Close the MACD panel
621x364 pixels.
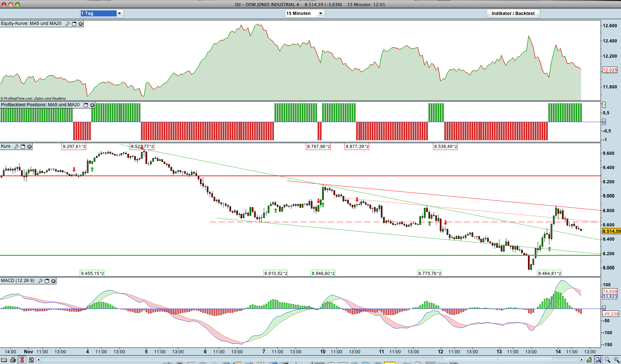(53, 281)
